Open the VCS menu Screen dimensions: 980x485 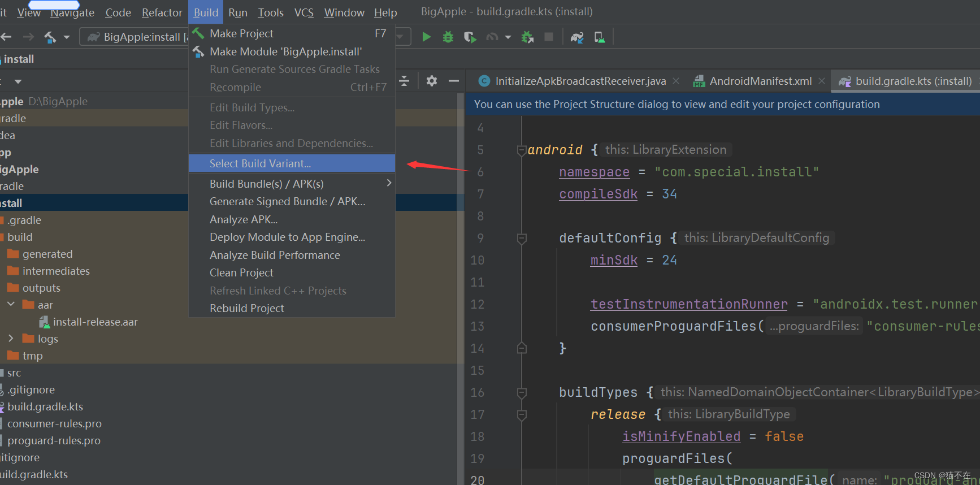pyautogui.click(x=304, y=12)
